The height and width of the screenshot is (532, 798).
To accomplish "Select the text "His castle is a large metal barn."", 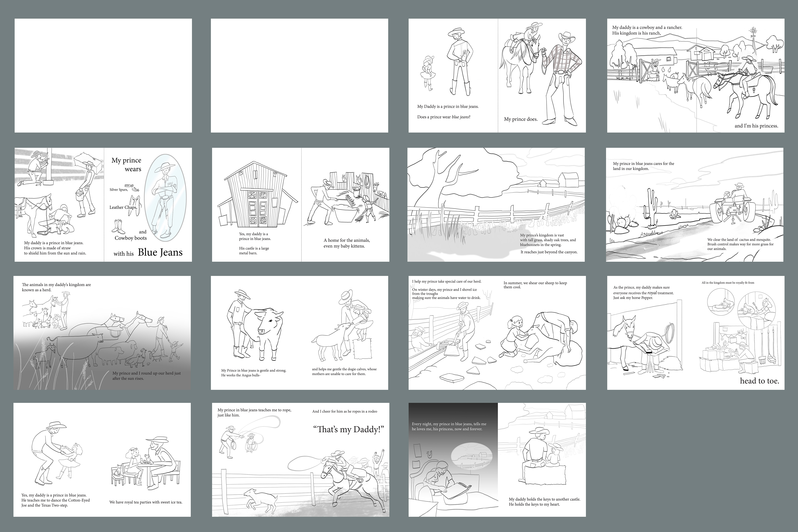I will [x=254, y=251].
